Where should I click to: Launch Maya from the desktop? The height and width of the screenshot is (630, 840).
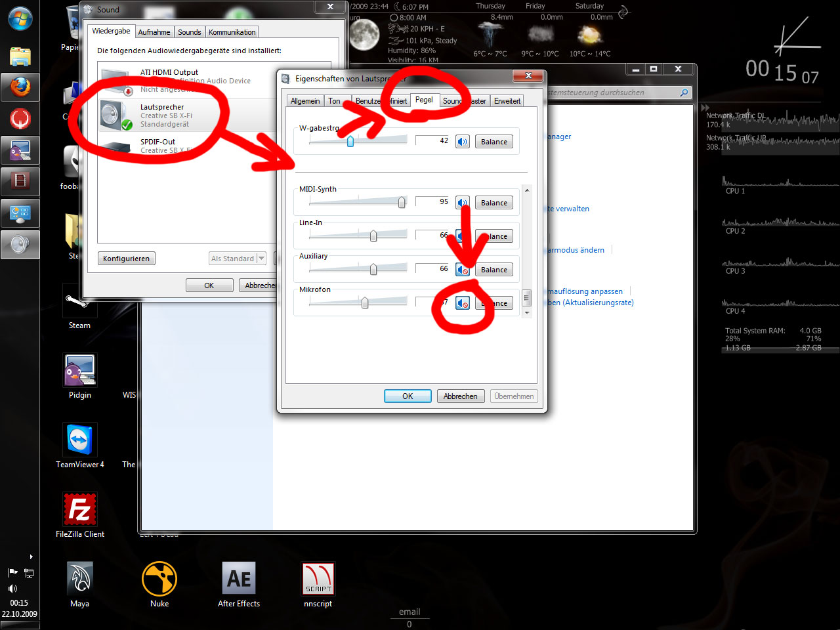pos(80,579)
